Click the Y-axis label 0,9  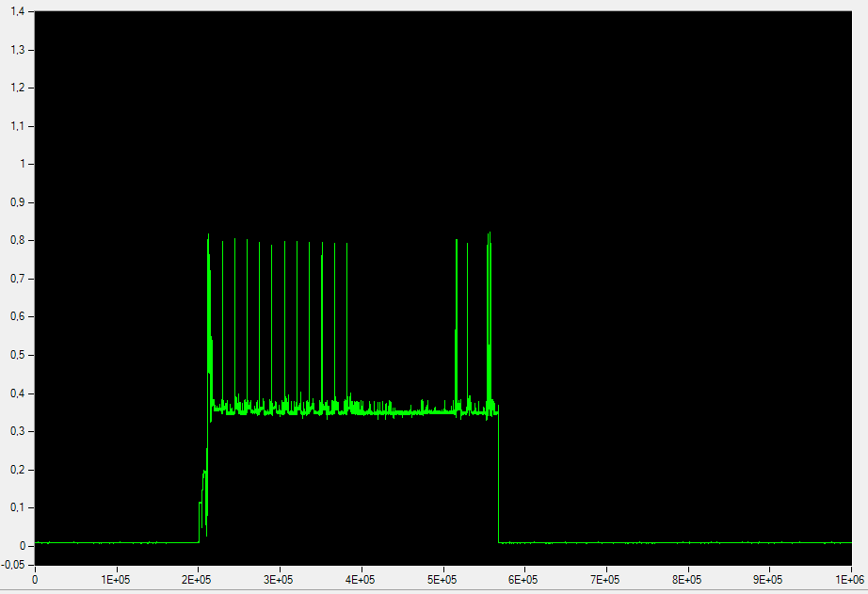18,202
